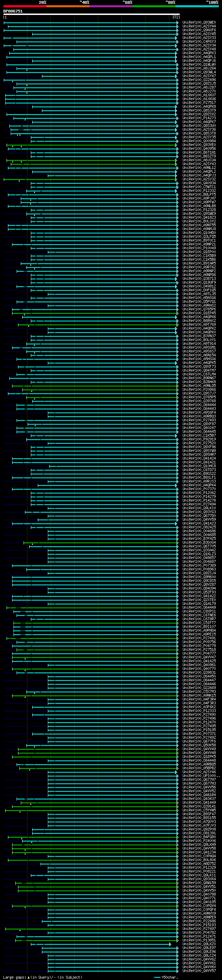Select hit label UniRef100_P27497
This screenshot has height=980, width=222.
pyautogui.click(x=199, y=929)
